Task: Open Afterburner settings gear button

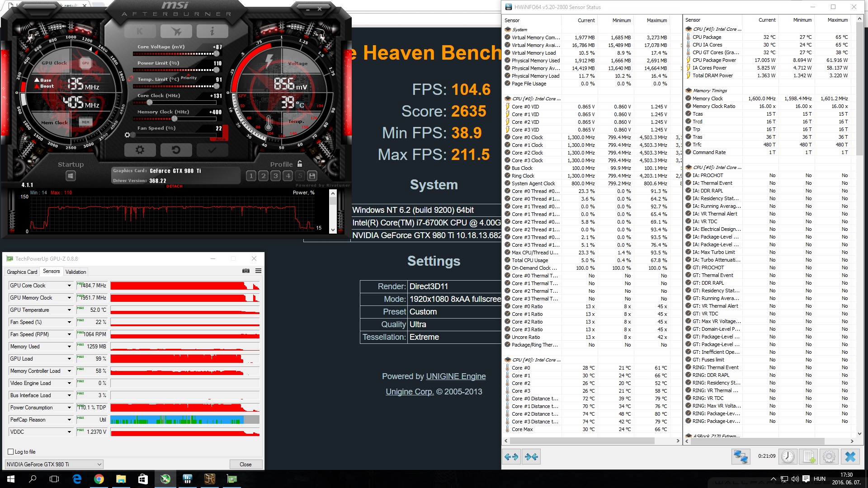Action: pos(140,150)
